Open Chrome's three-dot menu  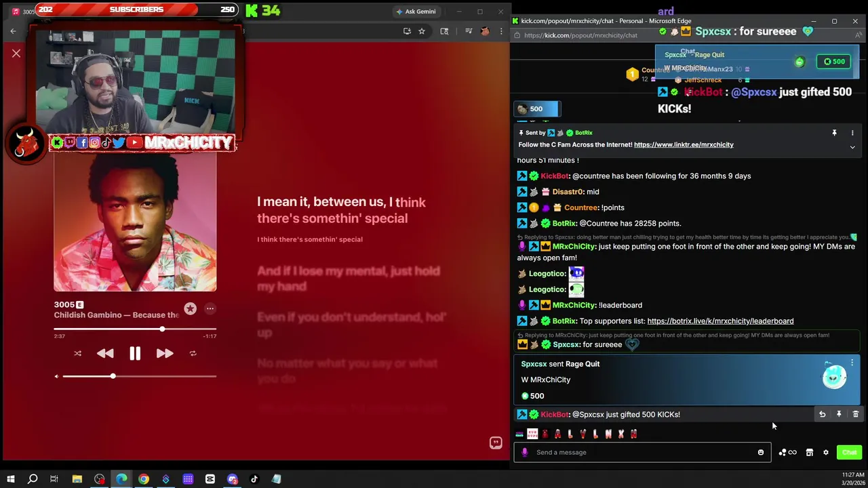point(501,31)
